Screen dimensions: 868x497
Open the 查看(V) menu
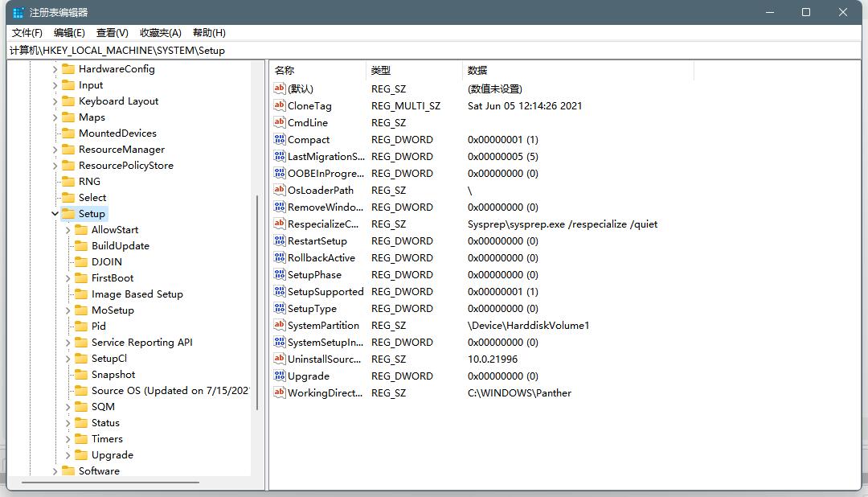(x=113, y=33)
